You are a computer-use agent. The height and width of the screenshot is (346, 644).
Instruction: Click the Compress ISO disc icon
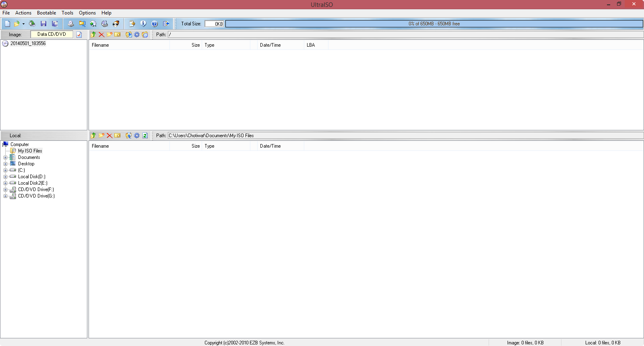tap(93, 24)
